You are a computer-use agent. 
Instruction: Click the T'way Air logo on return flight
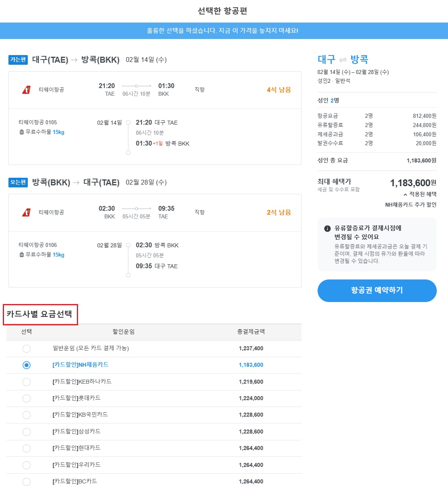click(x=27, y=212)
